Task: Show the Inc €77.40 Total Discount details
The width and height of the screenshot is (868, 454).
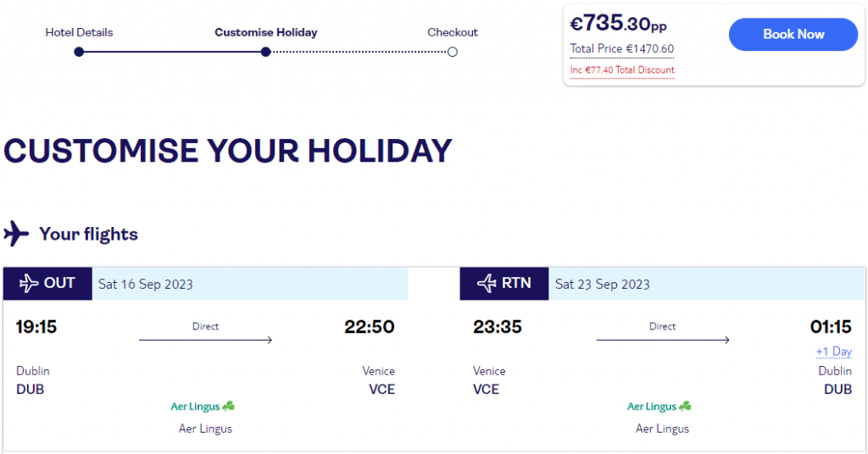Action: [x=622, y=70]
